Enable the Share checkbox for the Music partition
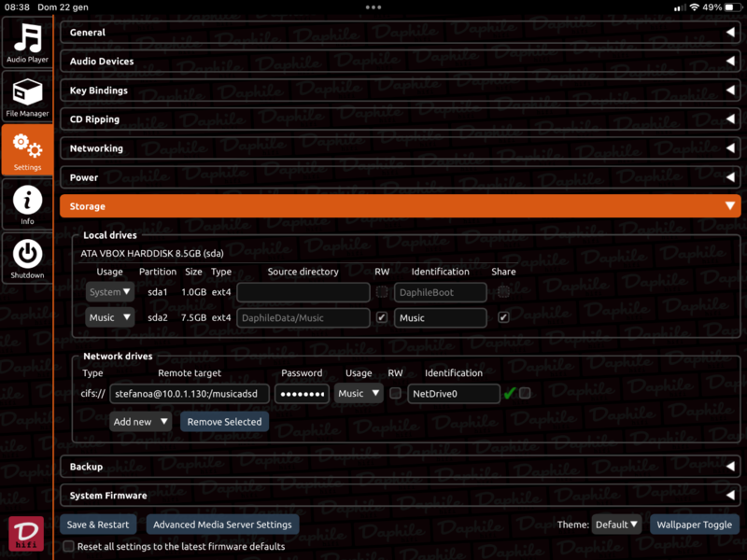Viewport: 747px width, 560px height. point(501,317)
